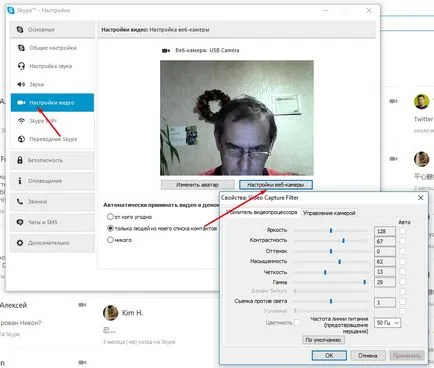
Task: Click По умолчанию button
Action: 323,340
